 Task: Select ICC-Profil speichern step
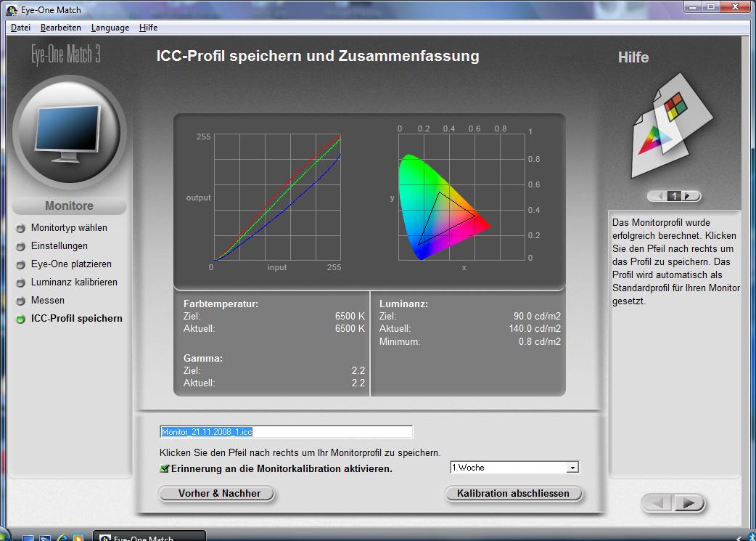pyautogui.click(x=77, y=319)
